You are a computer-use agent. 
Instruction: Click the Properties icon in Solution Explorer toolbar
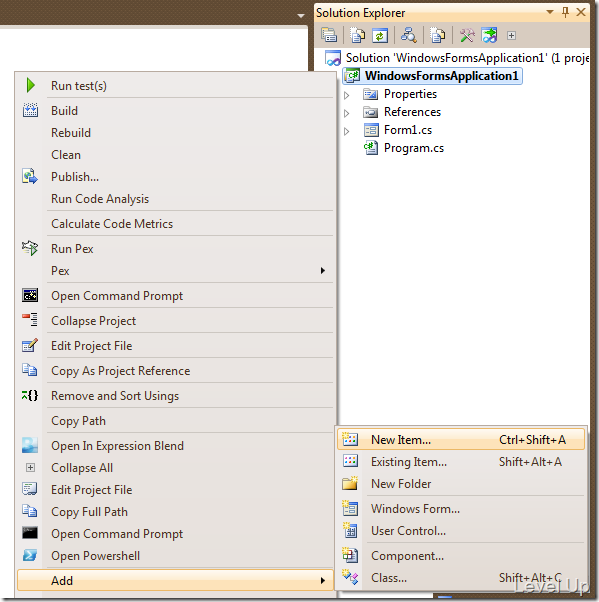coord(329,35)
